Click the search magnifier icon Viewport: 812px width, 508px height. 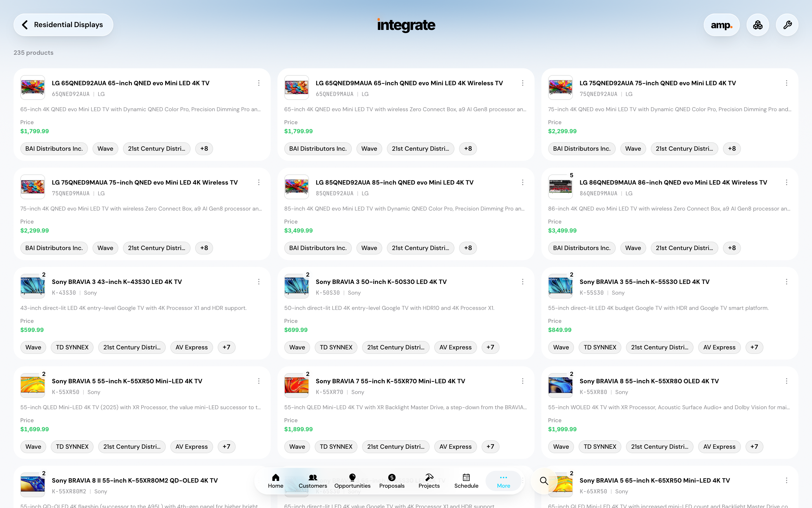tap(544, 481)
